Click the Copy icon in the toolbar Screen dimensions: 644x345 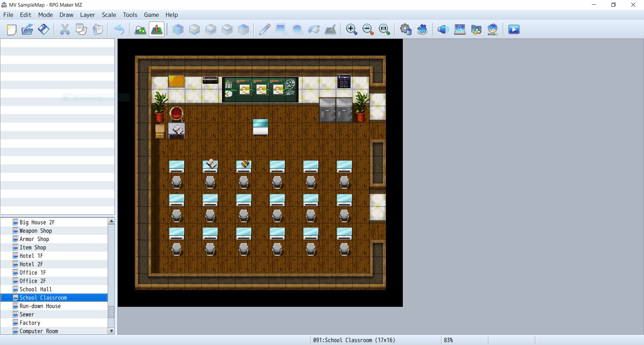[81, 29]
